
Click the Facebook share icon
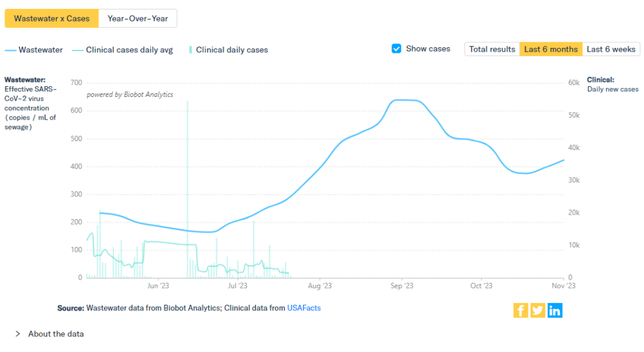point(520,310)
